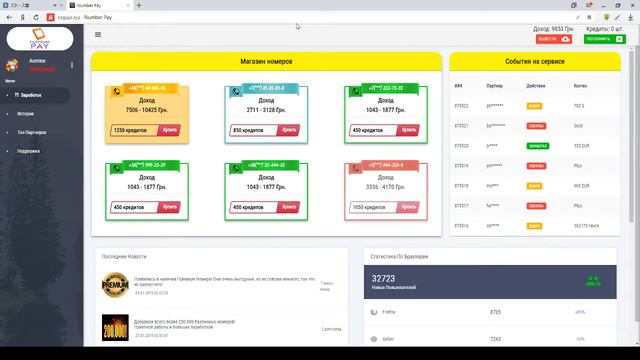Click the green Пополнить button
This screenshot has height=360, width=640.
click(604, 39)
